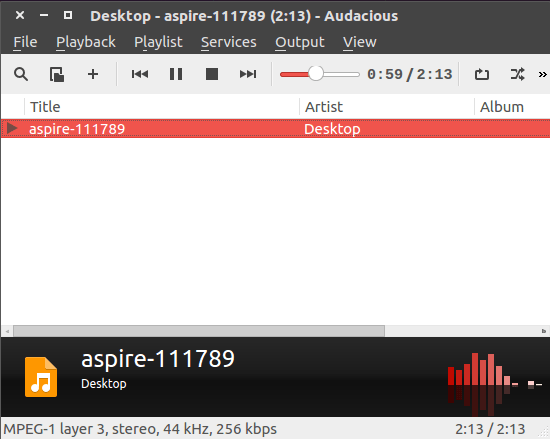
Task: Toggle repeat mode
Action: pyautogui.click(x=482, y=74)
